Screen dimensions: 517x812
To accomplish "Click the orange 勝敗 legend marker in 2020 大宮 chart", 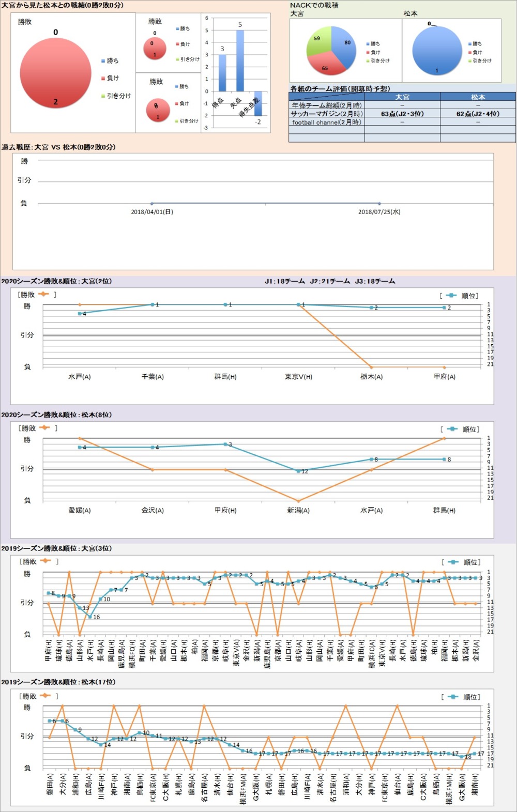I will [43, 294].
